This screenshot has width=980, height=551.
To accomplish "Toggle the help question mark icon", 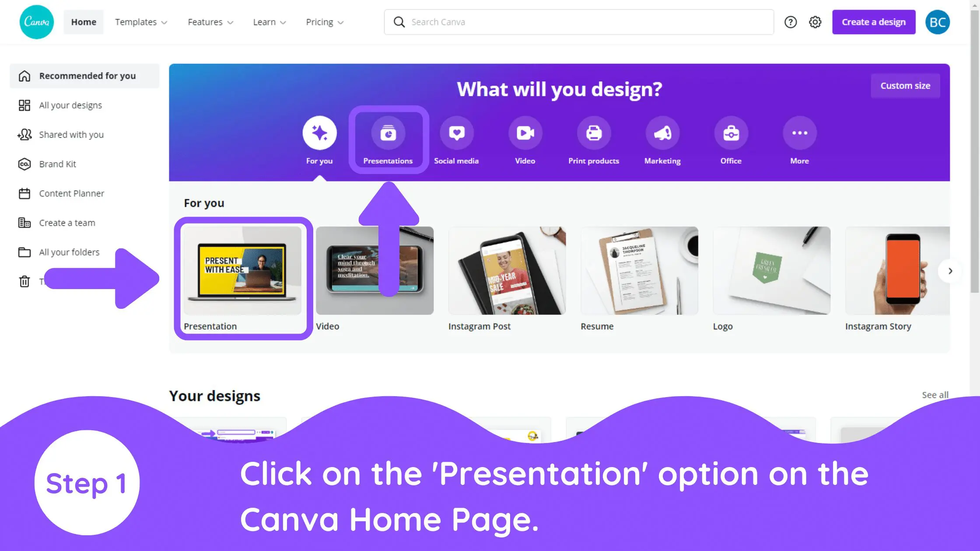I will [791, 21].
